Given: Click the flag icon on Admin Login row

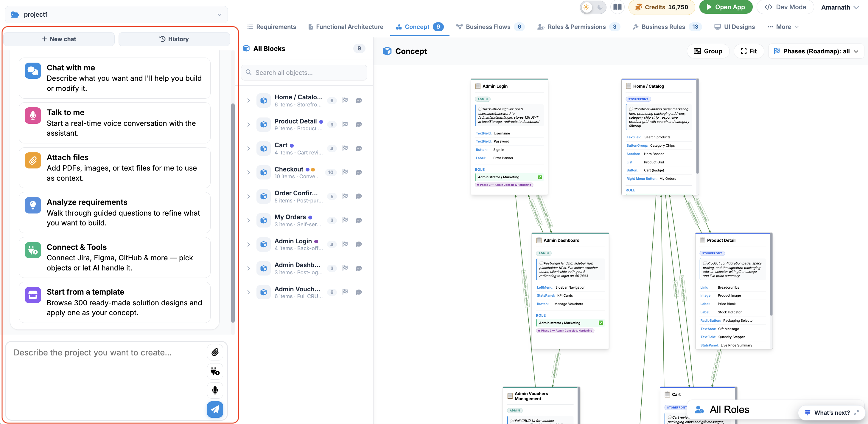Looking at the screenshot, I should (x=345, y=244).
